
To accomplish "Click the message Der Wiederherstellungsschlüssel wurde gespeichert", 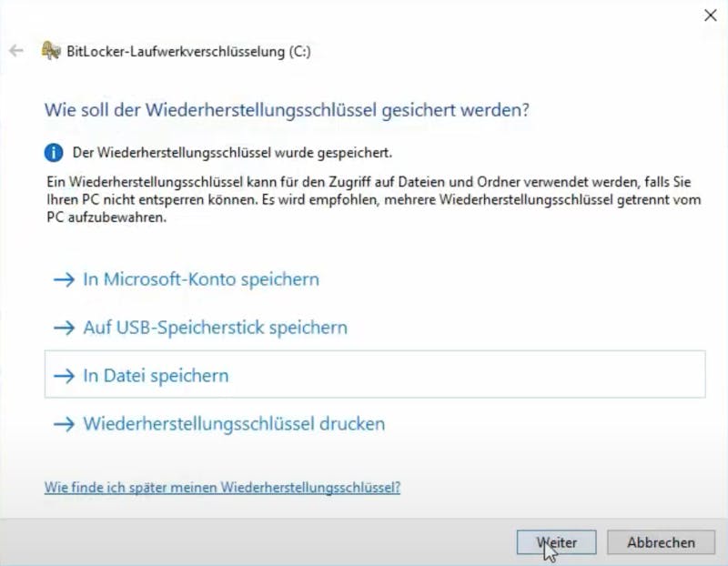I will (232, 152).
